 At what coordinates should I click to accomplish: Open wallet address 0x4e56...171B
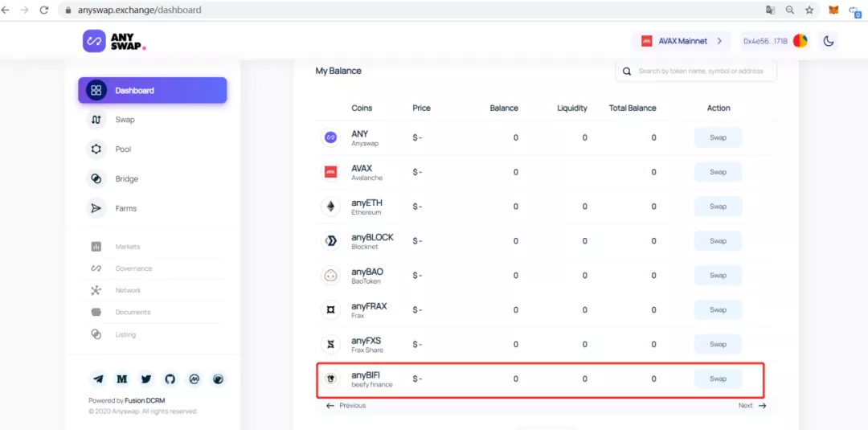[x=775, y=41]
